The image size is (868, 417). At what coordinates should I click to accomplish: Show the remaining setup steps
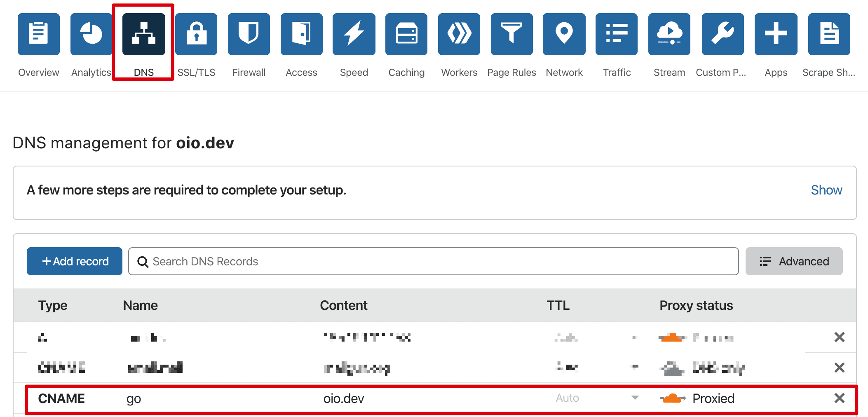pos(826,190)
